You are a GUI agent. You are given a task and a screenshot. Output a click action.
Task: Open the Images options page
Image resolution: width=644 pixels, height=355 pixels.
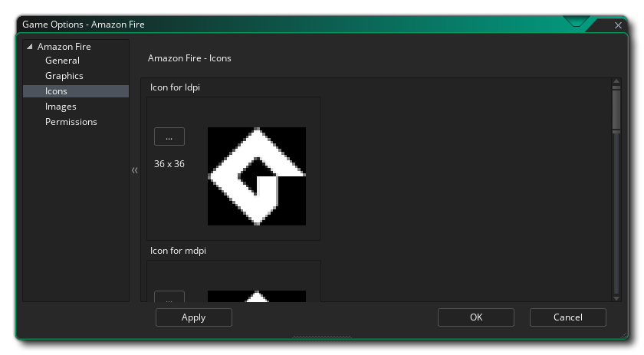61,107
